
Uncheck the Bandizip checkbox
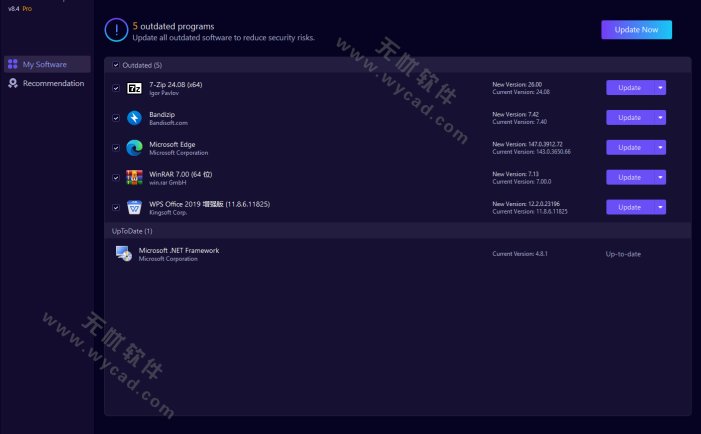coord(116,118)
